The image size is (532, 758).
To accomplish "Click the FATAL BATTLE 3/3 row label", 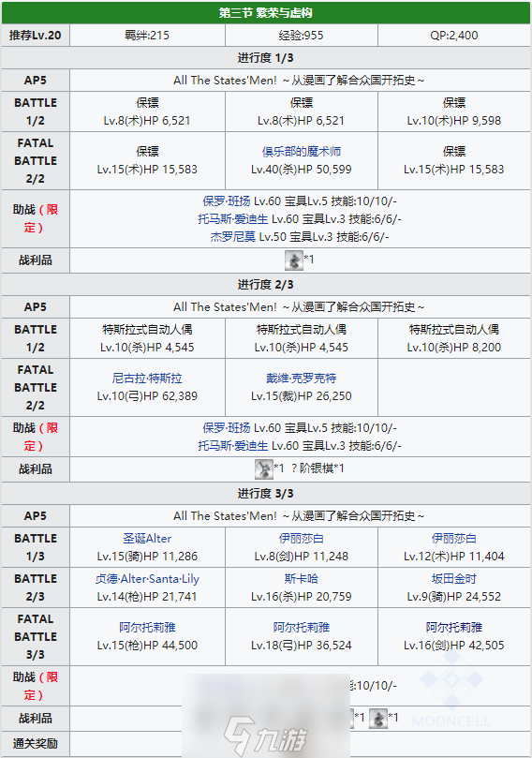I will click(36, 636).
